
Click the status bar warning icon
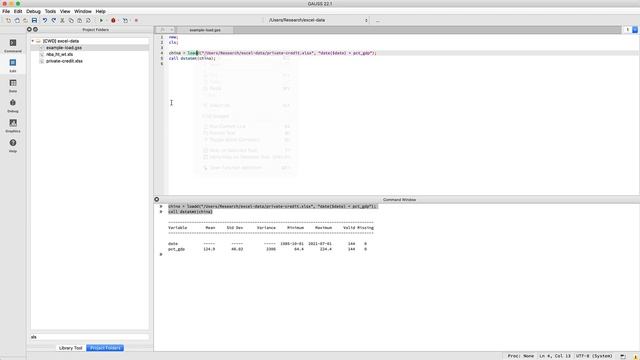[636, 356]
